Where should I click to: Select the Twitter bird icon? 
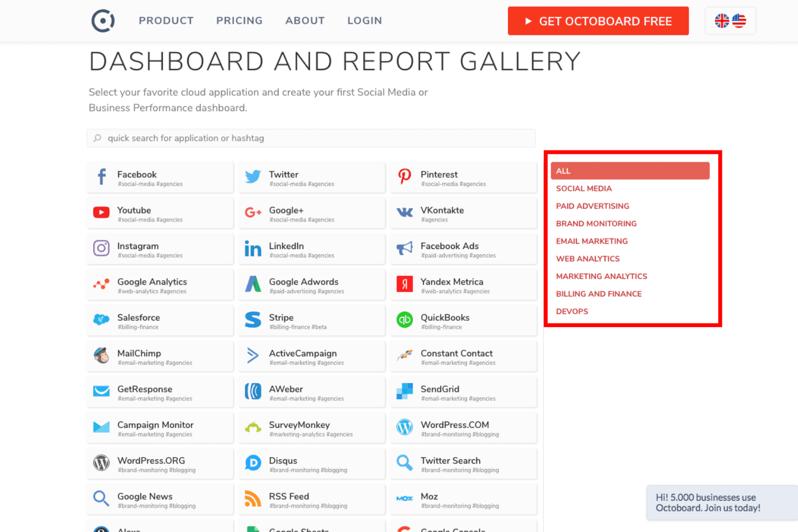pos(253,176)
